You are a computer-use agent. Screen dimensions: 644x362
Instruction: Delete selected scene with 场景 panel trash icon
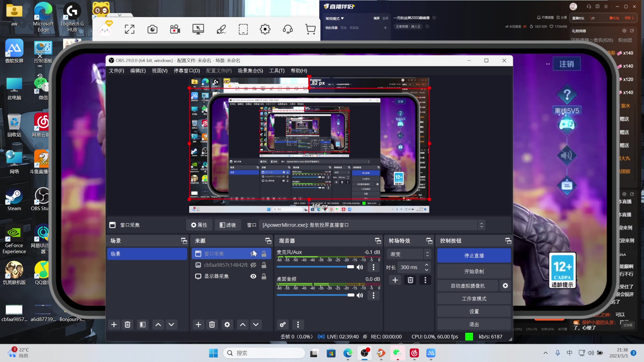click(127, 324)
